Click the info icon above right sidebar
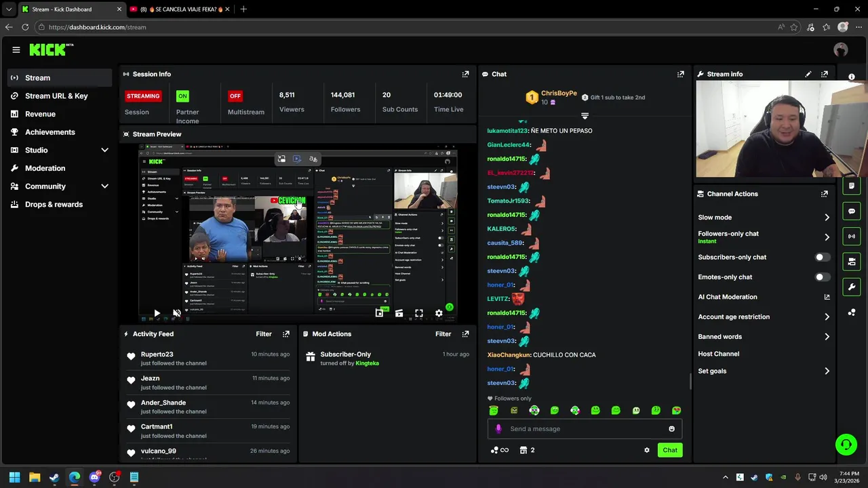This screenshot has width=868, height=488. pos(852,77)
